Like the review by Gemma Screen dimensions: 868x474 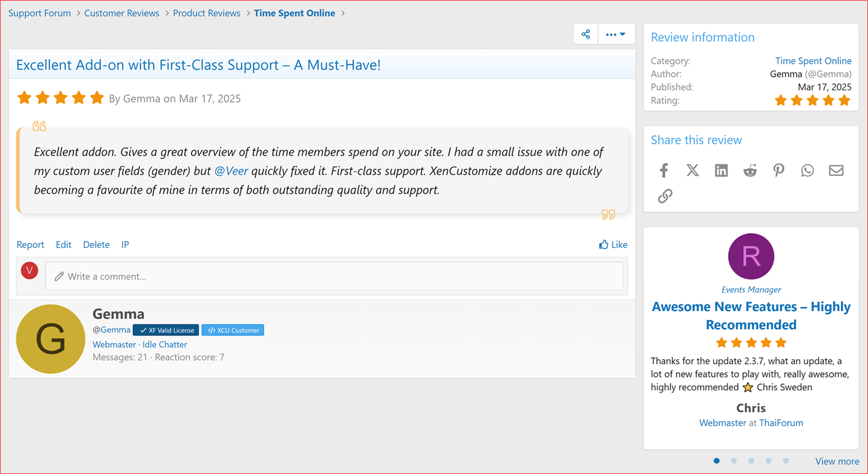[613, 244]
